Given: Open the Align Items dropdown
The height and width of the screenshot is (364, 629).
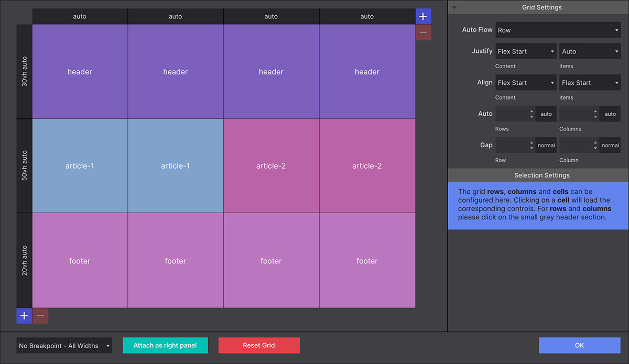Looking at the screenshot, I should [x=590, y=83].
